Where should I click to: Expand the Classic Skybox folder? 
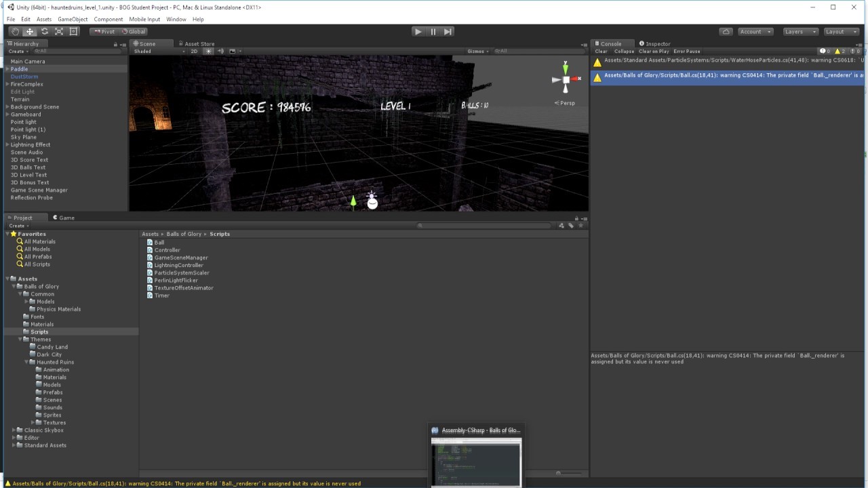(x=14, y=430)
